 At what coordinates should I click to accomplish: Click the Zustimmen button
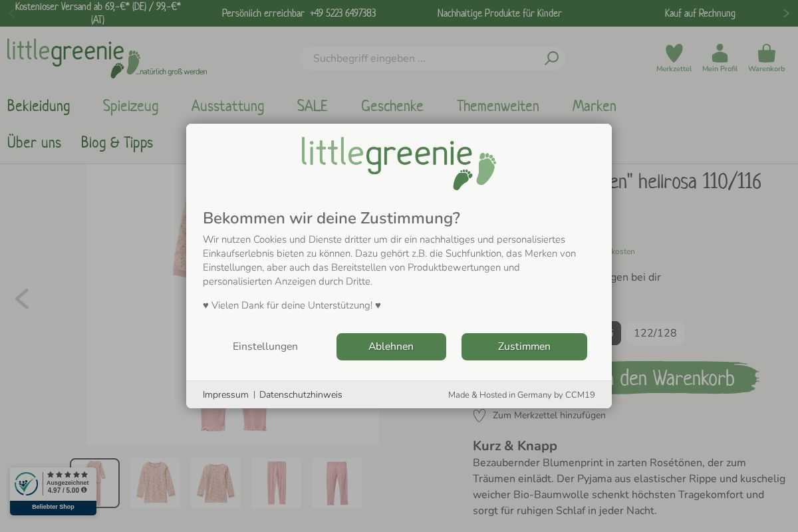click(524, 346)
